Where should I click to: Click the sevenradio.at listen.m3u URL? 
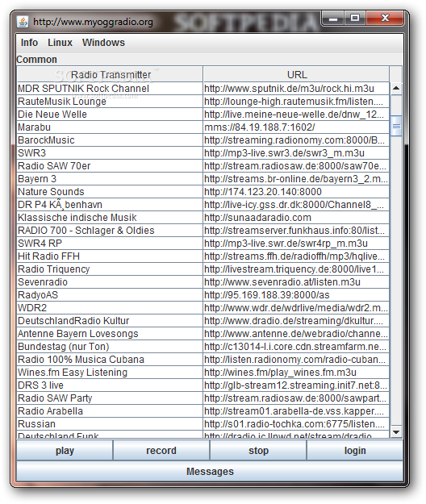coord(296,282)
